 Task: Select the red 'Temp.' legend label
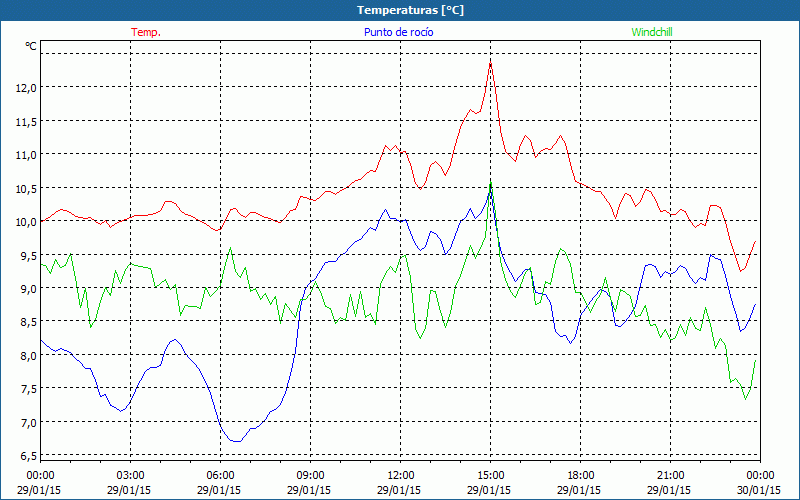[x=146, y=32]
